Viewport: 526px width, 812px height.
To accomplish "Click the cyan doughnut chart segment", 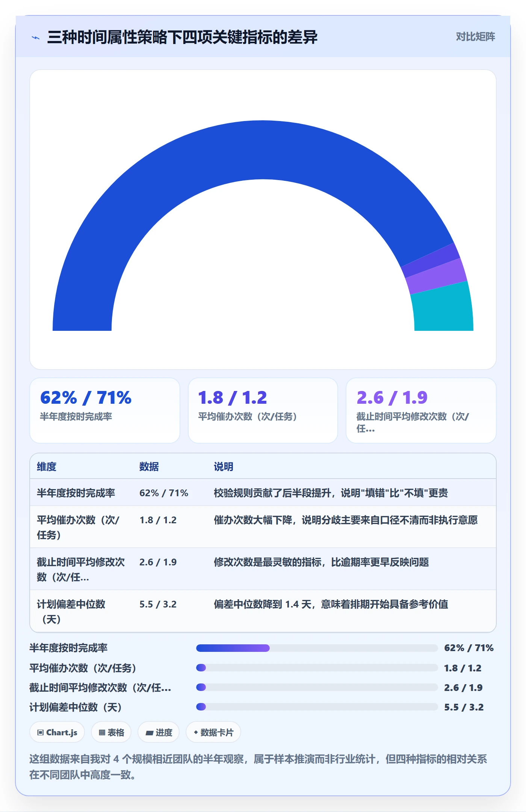I will pyautogui.click(x=443, y=308).
